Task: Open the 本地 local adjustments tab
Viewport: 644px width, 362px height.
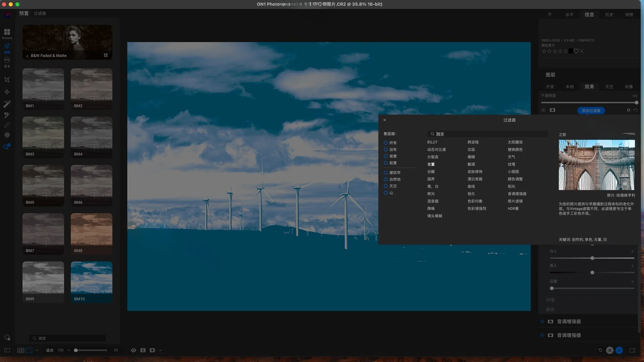Action: (x=570, y=87)
